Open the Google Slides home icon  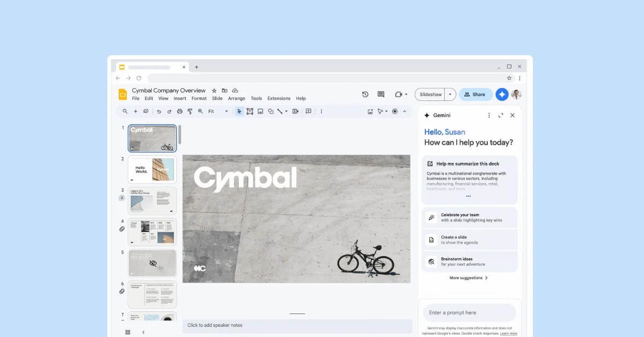pyautogui.click(x=122, y=94)
